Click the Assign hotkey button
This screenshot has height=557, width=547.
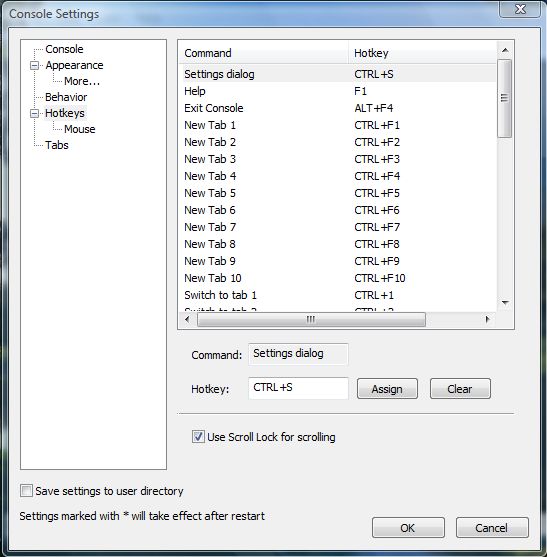tap(387, 389)
